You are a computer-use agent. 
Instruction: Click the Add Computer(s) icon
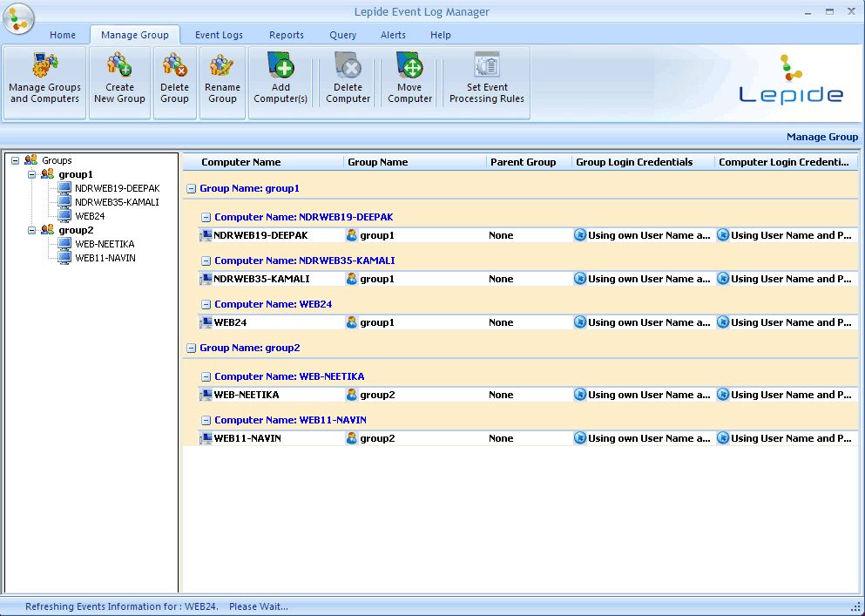click(x=280, y=65)
